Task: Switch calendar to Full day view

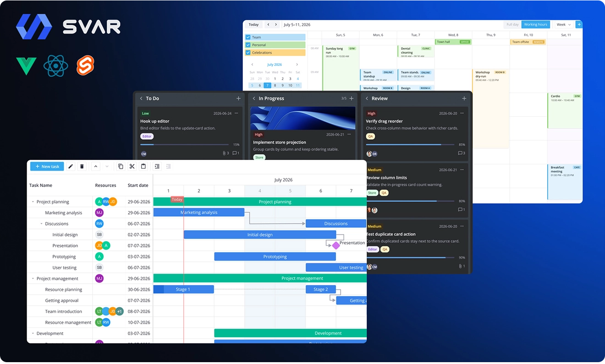Action: coord(512,25)
